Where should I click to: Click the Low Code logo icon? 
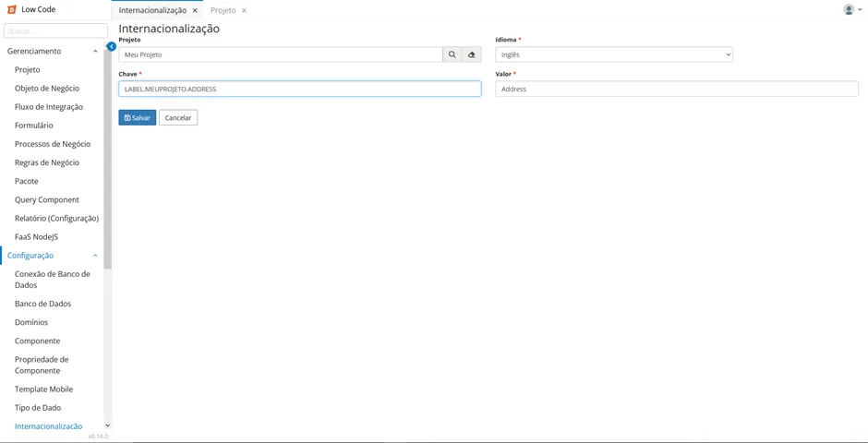tap(12, 9)
